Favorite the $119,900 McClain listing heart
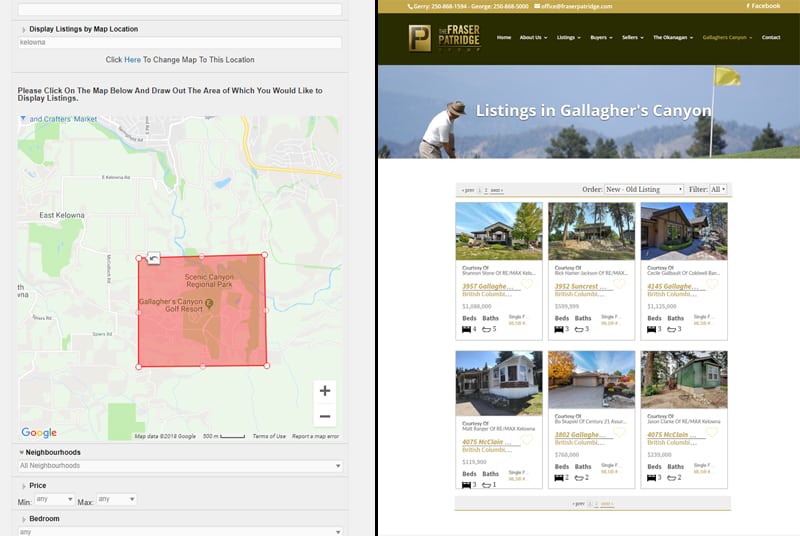 527,440
